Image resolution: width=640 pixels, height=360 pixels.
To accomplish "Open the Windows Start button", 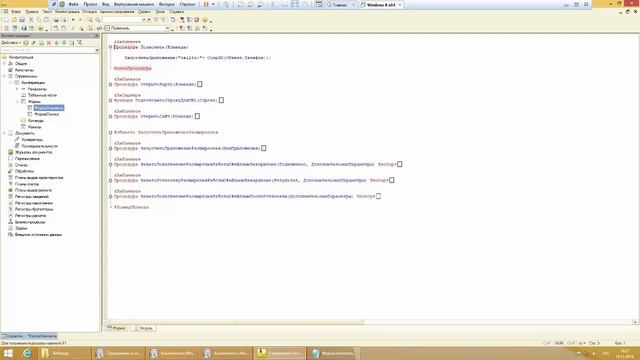I will [x=8, y=353].
